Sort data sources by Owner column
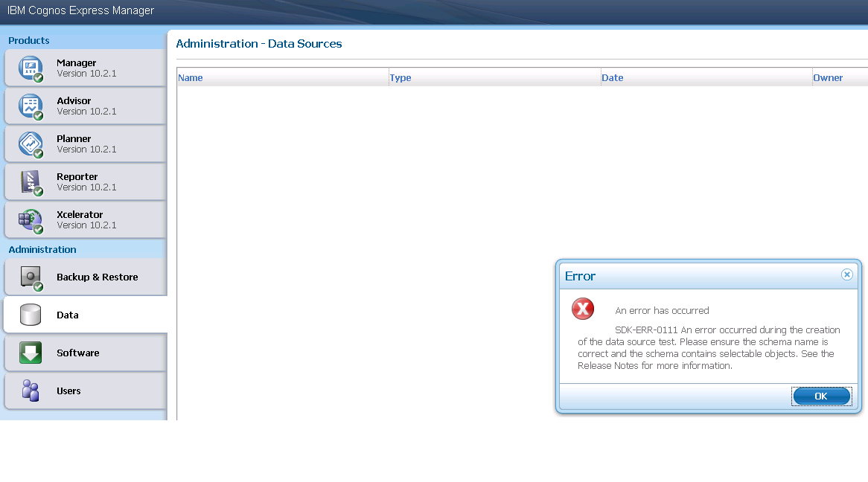868x482 pixels. point(828,78)
